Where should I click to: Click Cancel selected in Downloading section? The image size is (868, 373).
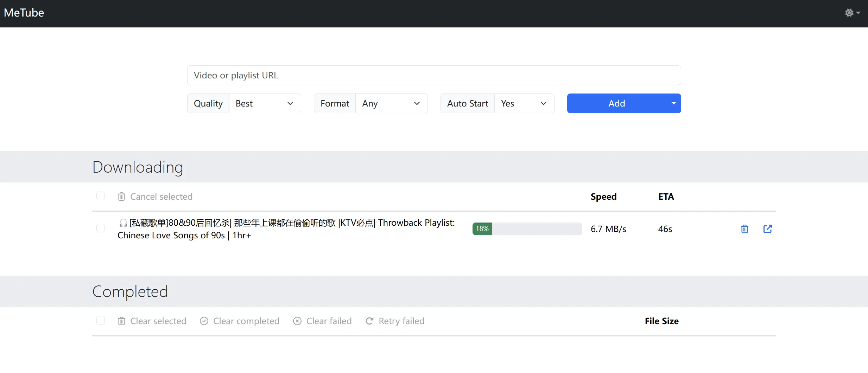point(155,197)
